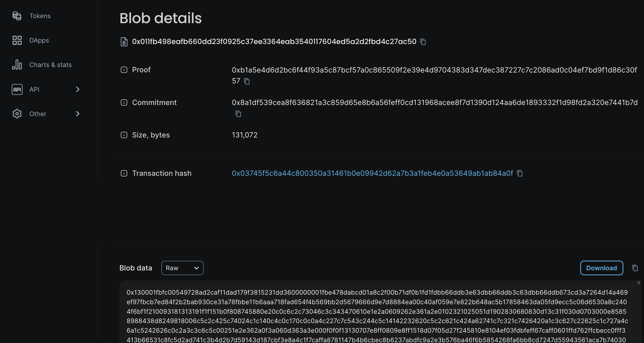Click the API menu item
Screen dimensions: 644x343
point(34,89)
